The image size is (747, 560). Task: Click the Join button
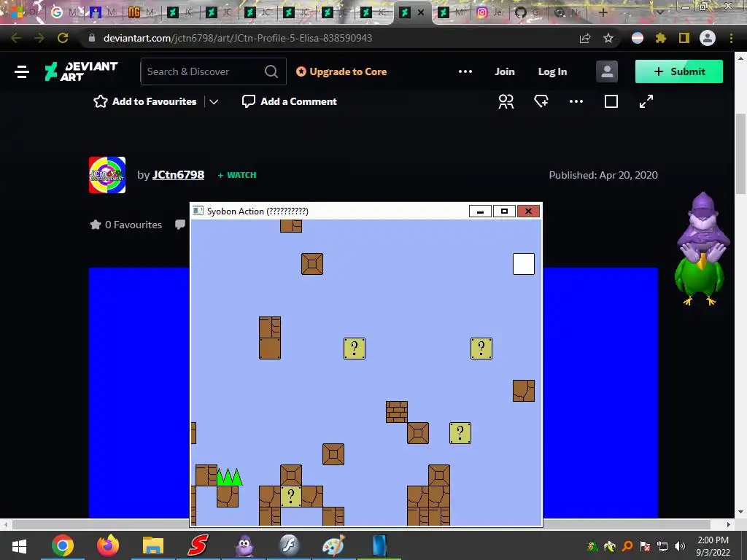tap(505, 71)
